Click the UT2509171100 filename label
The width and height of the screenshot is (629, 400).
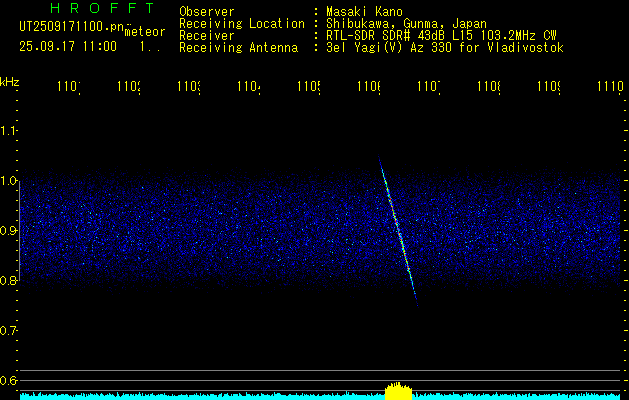coord(70,27)
